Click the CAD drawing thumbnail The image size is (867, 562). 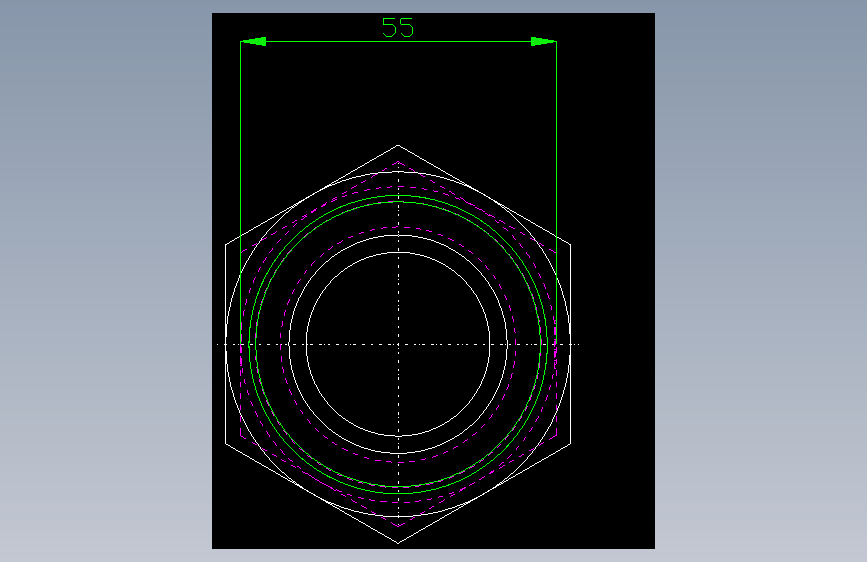pos(434,281)
